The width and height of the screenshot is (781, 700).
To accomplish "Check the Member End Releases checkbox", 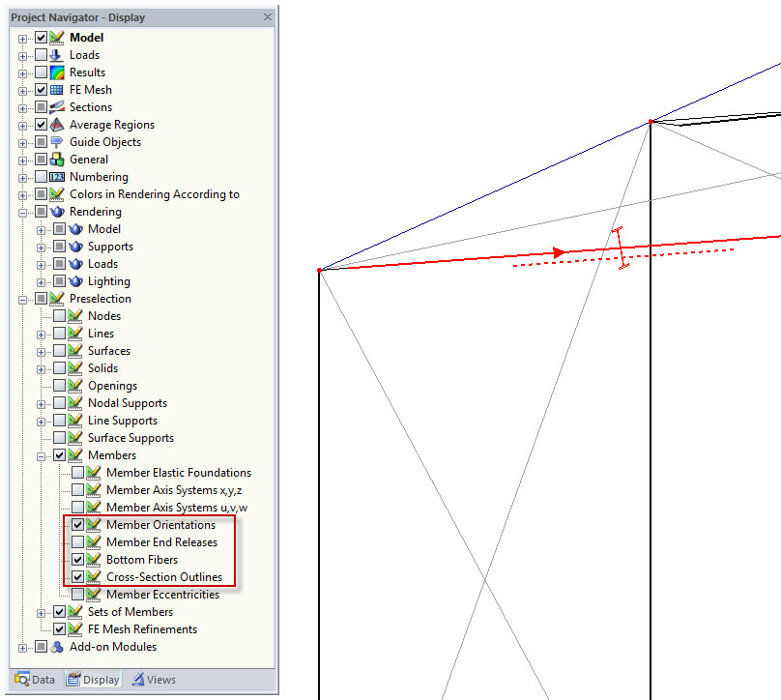I will pyautogui.click(x=77, y=542).
